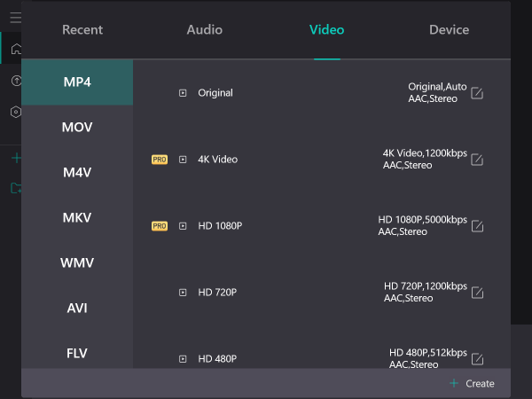
Task: Edit the 4K Video preset settings
Action: pos(477,160)
